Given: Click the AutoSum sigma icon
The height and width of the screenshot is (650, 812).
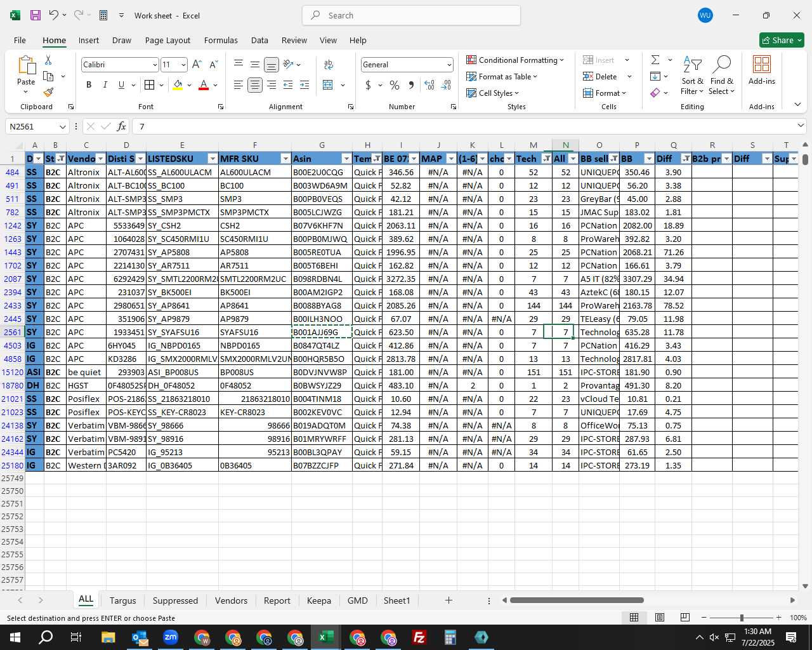Looking at the screenshot, I should point(655,60).
